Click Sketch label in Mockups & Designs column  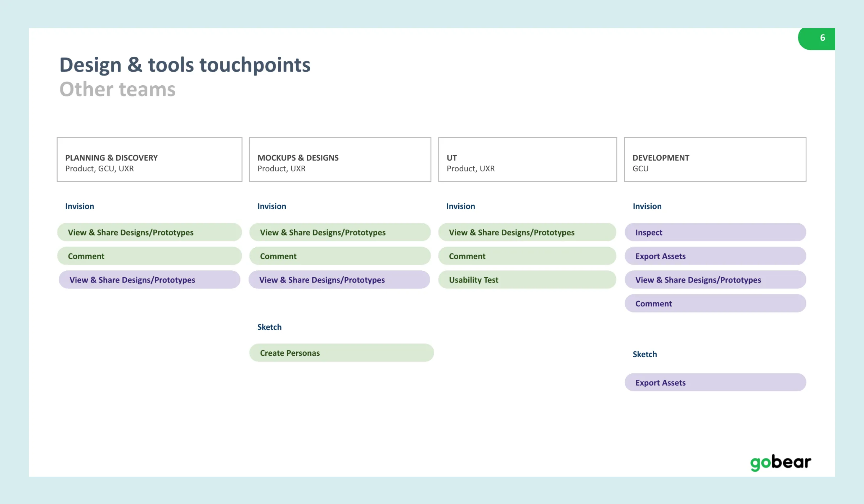pyautogui.click(x=269, y=327)
